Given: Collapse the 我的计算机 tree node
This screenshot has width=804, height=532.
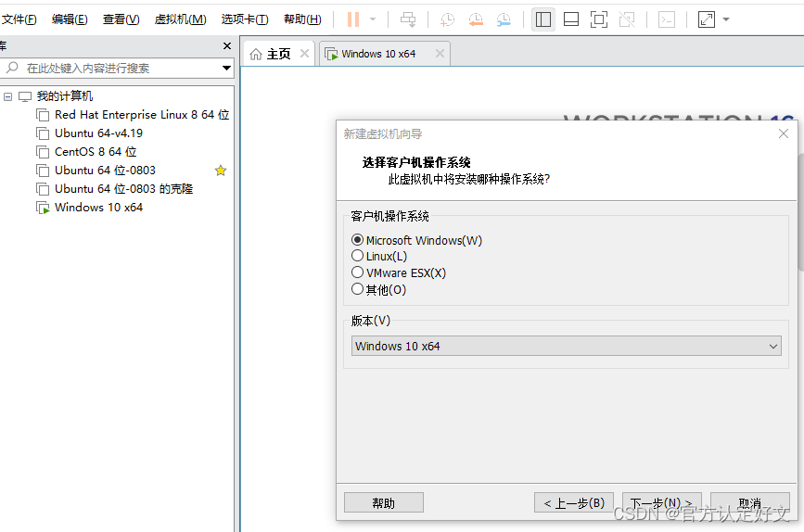Looking at the screenshot, I should pos(7,96).
